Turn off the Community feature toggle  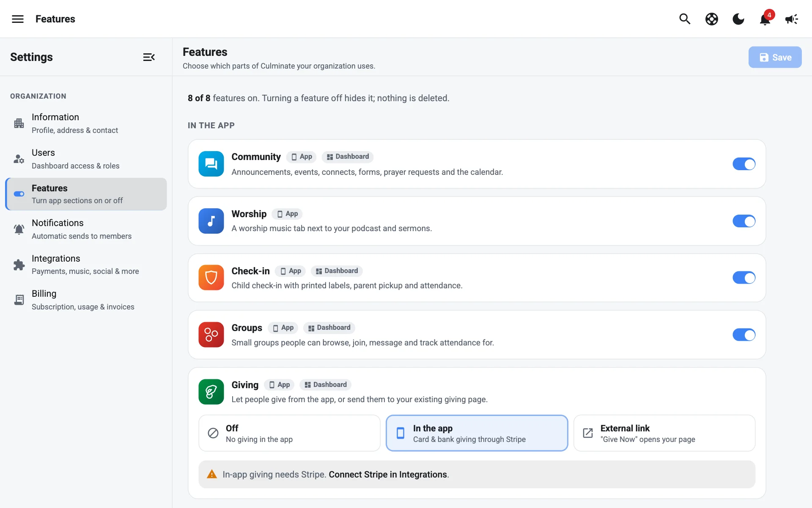tap(744, 164)
